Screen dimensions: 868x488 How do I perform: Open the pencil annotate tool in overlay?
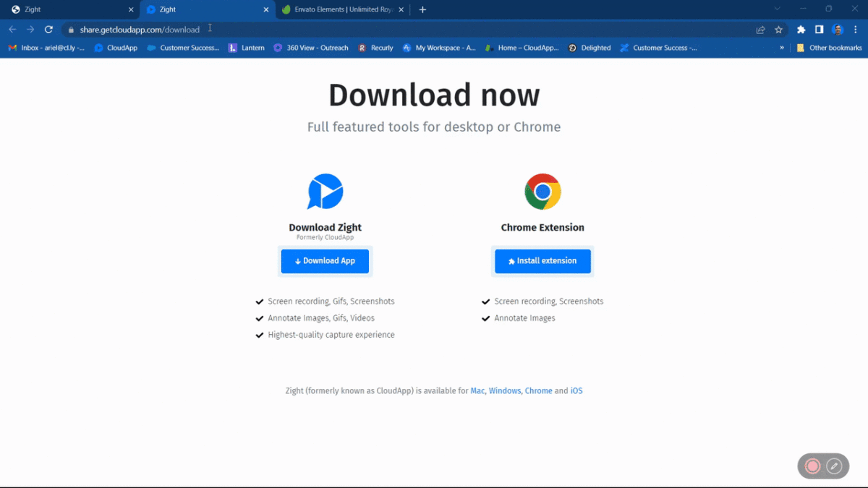(x=834, y=466)
